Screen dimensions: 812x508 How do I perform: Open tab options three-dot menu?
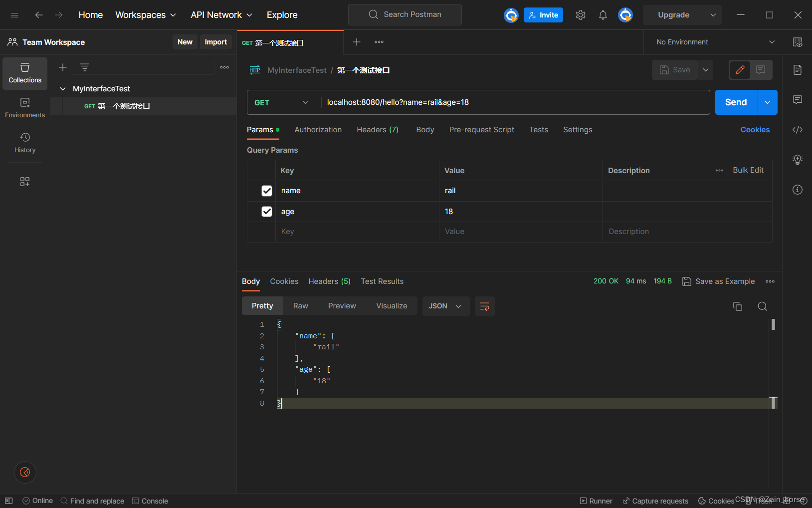point(379,42)
